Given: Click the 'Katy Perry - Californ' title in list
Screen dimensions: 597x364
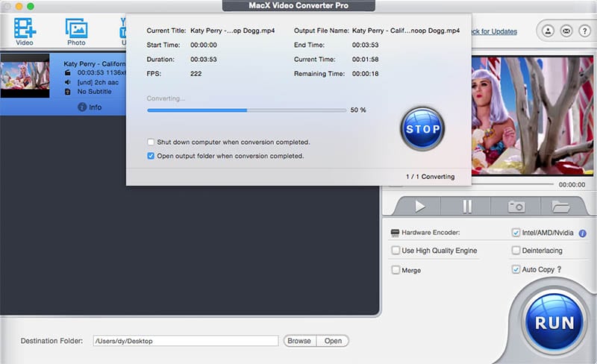Looking at the screenshot, I should (95, 63).
